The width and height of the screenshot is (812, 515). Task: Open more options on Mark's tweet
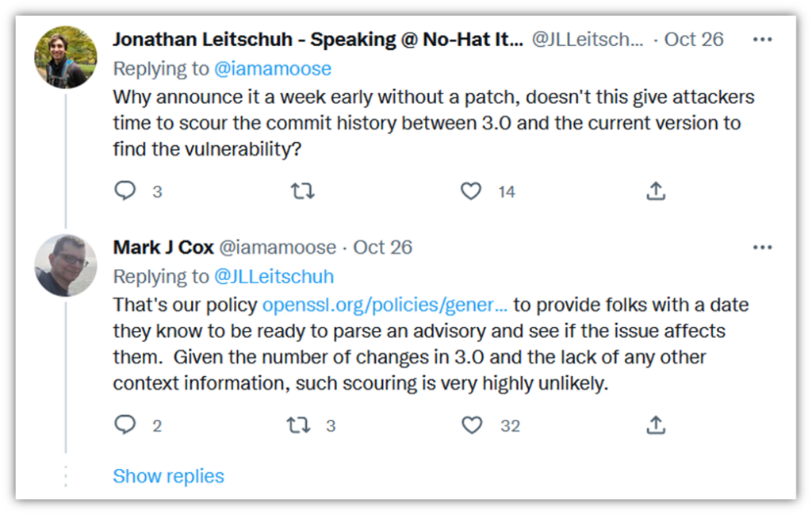[762, 248]
